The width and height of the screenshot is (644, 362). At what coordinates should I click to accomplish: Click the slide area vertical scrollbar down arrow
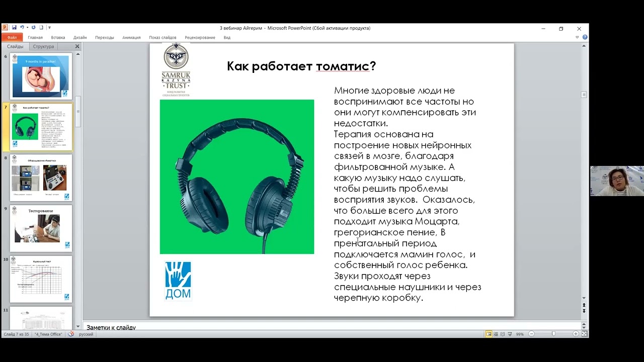[x=584, y=298]
